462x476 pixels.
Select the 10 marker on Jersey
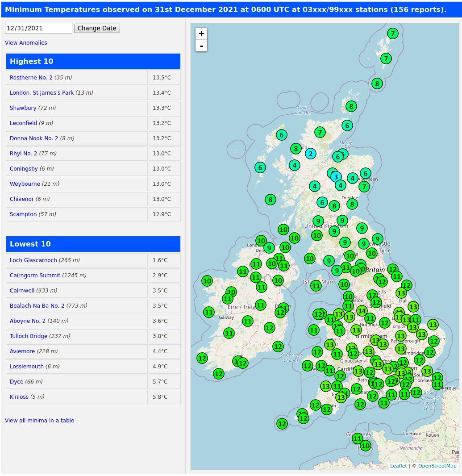point(366,446)
